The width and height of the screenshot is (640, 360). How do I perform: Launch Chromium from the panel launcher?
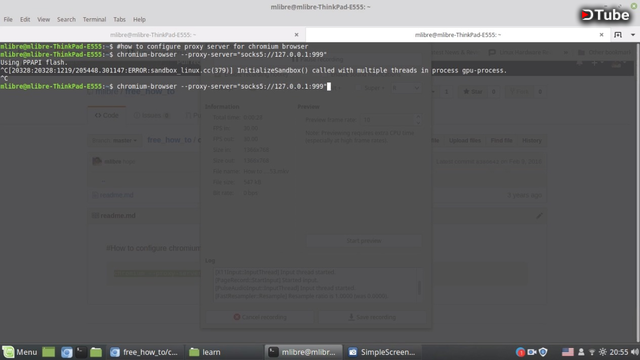point(67,352)
